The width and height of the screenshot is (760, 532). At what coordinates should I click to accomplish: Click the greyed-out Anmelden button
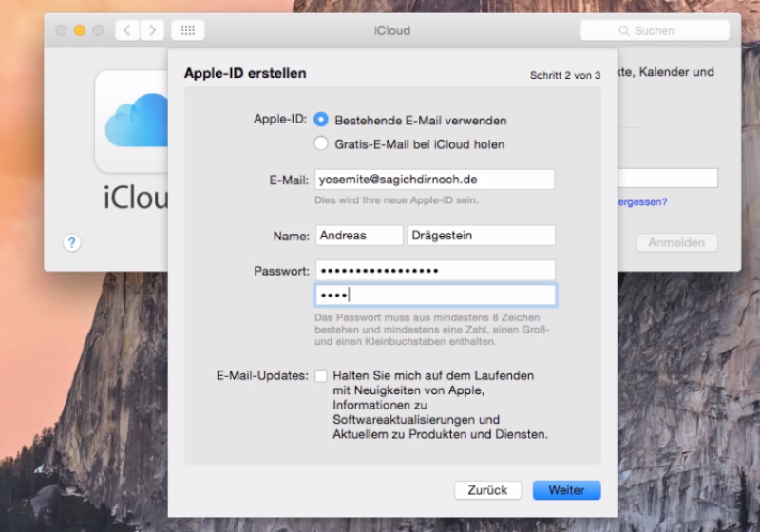tap(676, 242)
